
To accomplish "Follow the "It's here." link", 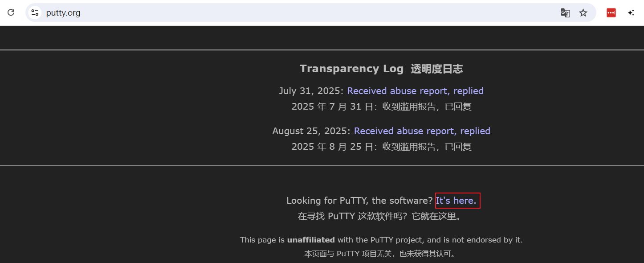I will [x=456, y=201].
